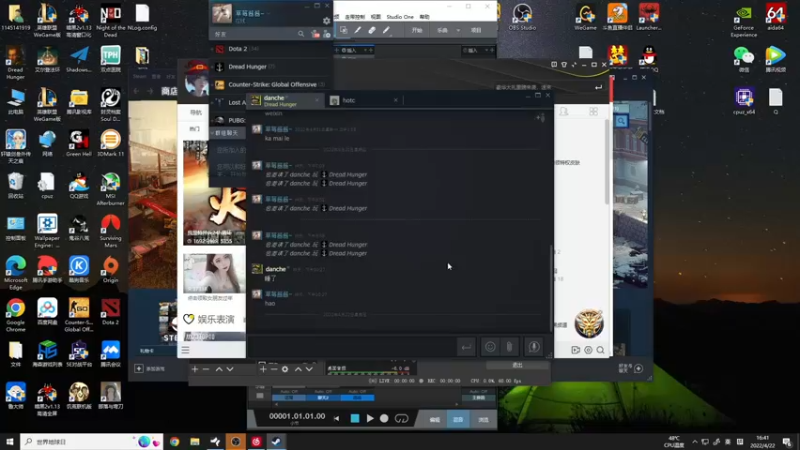Switch to 混音 view in Studio One
800x450 pixels.
(x=458, y=419)
